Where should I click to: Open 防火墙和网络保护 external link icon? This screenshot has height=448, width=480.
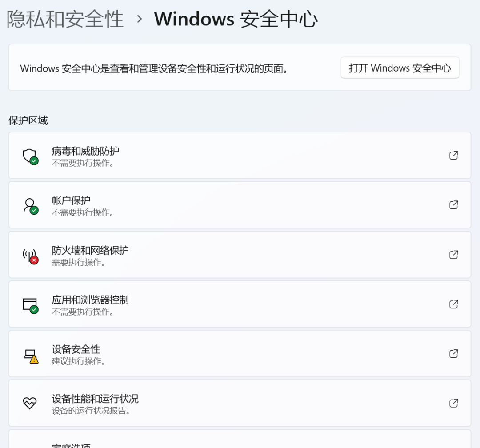point(454,255)
